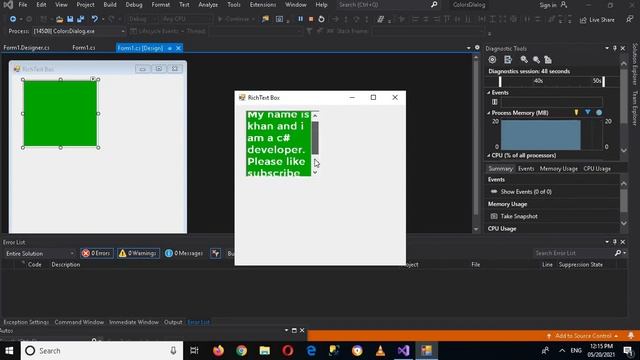Click the Navigate Backward toolbar icon

click(x=13, y=19)
